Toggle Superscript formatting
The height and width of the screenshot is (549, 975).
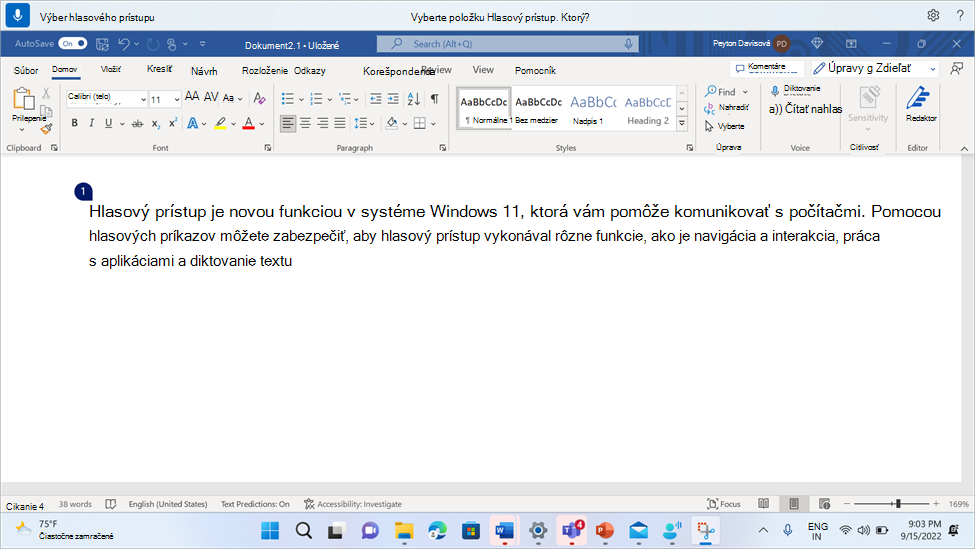[x=173, y=123]
